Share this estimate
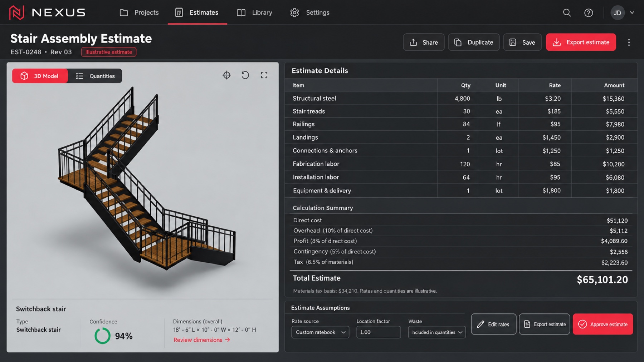 click(x=424, y=42)
